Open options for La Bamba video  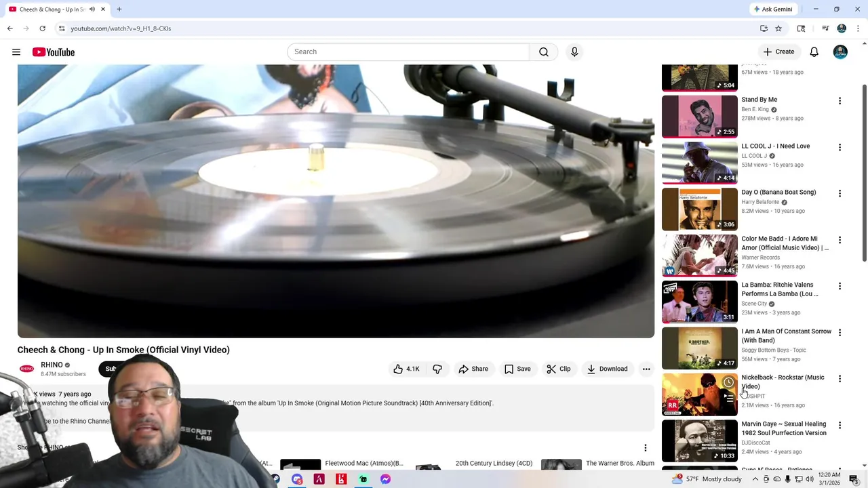[840, 286]
